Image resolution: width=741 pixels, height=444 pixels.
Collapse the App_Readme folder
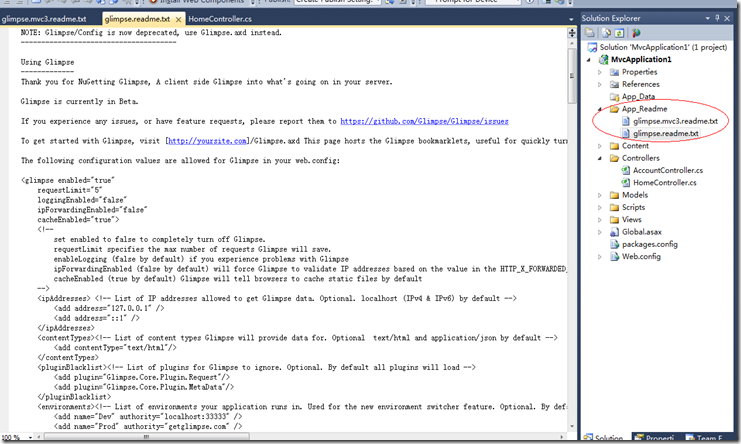[600, 109]
